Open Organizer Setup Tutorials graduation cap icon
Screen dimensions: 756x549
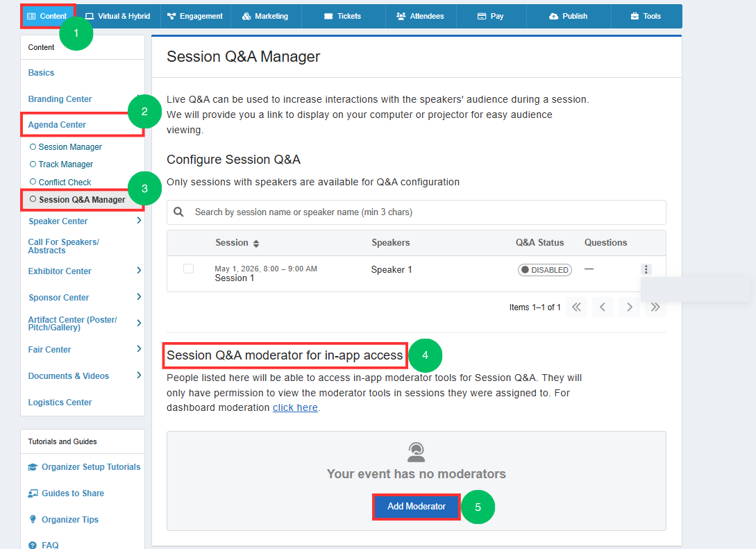[33, 467]
